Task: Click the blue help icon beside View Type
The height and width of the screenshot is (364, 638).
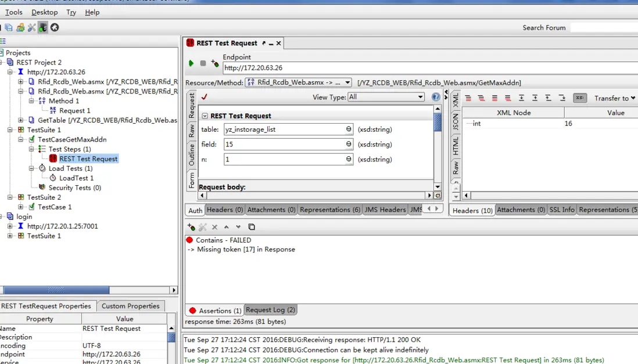Action: click(436, 97)
